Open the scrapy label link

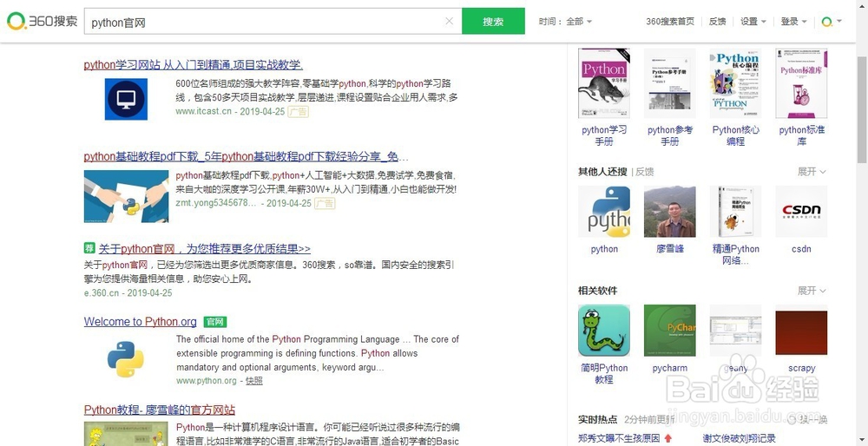801,368
